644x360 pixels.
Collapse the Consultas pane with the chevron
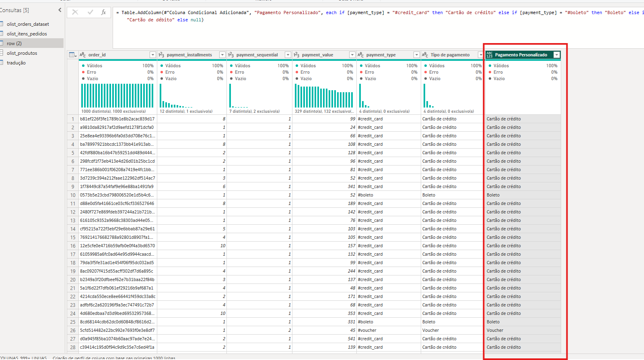tap(60, 10)
